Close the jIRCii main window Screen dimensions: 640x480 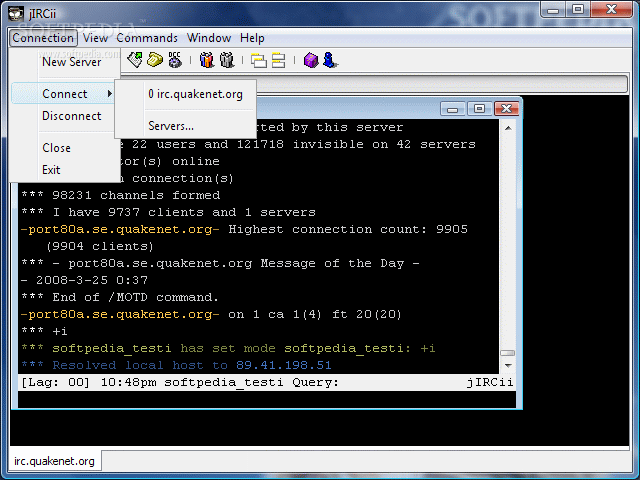coord(611,10)
